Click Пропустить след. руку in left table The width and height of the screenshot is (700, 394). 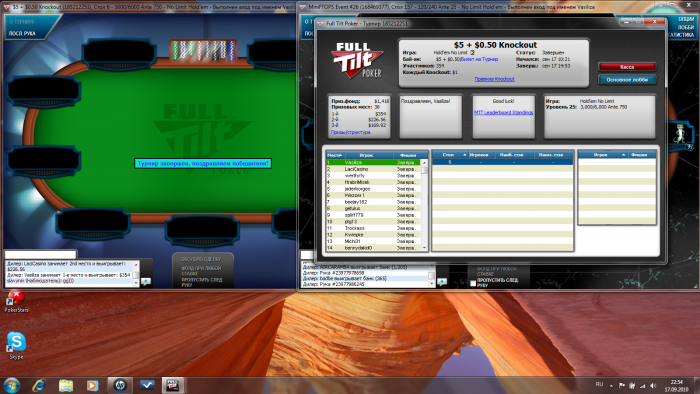tap(201, 282)
